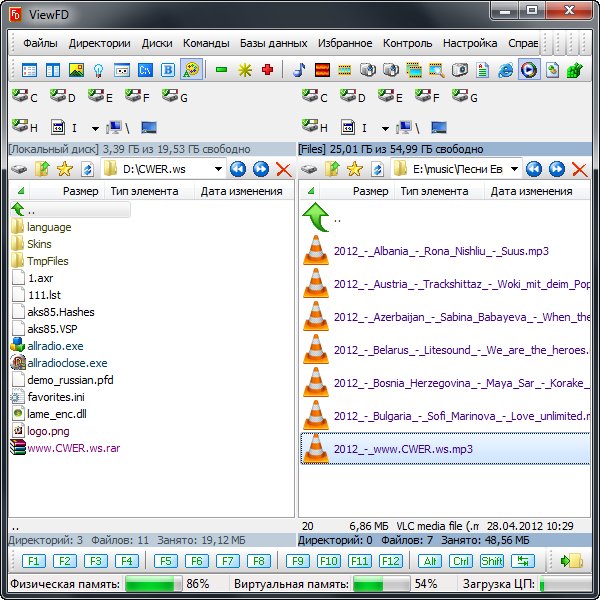Sort left panel by Размер column
Image resolution: width=600 pixels, height=600 pixels.
67,191
